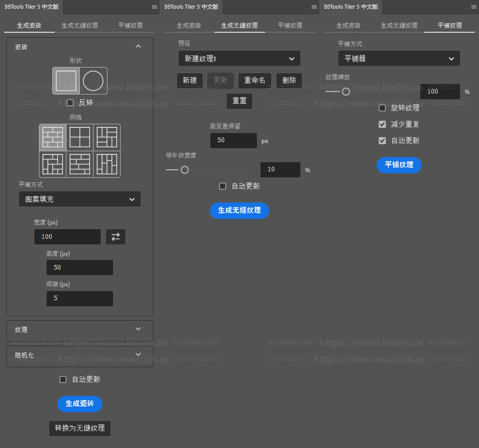
Task: Swap width and height values
Action: click(116, 237)
